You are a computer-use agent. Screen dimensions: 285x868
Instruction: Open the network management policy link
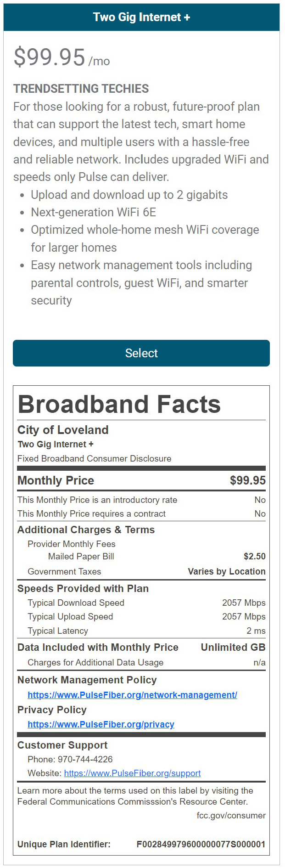132,695
